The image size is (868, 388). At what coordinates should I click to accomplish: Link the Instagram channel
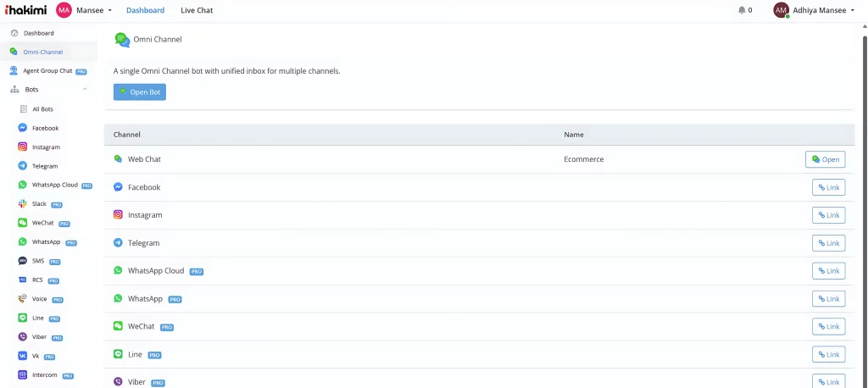(829, 215)
